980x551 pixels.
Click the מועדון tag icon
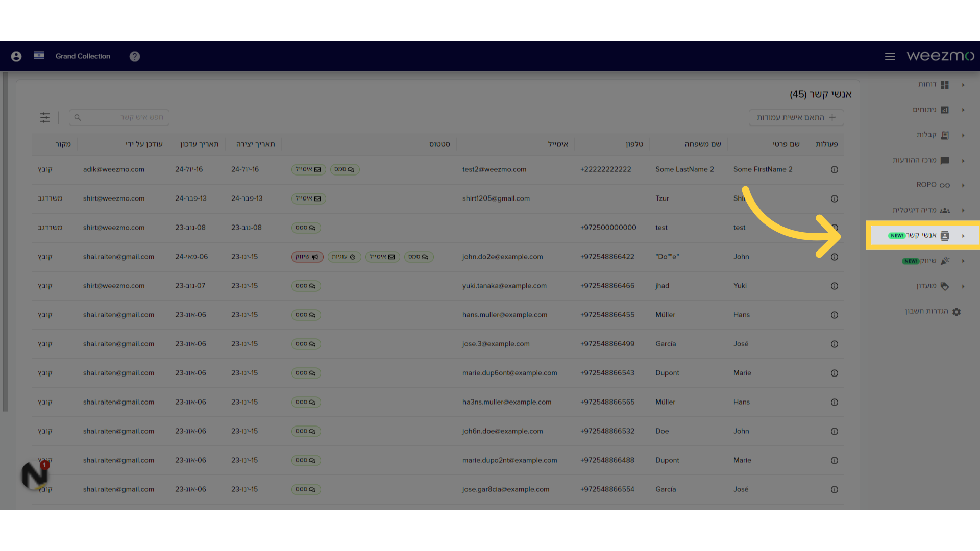coord(945,286)
